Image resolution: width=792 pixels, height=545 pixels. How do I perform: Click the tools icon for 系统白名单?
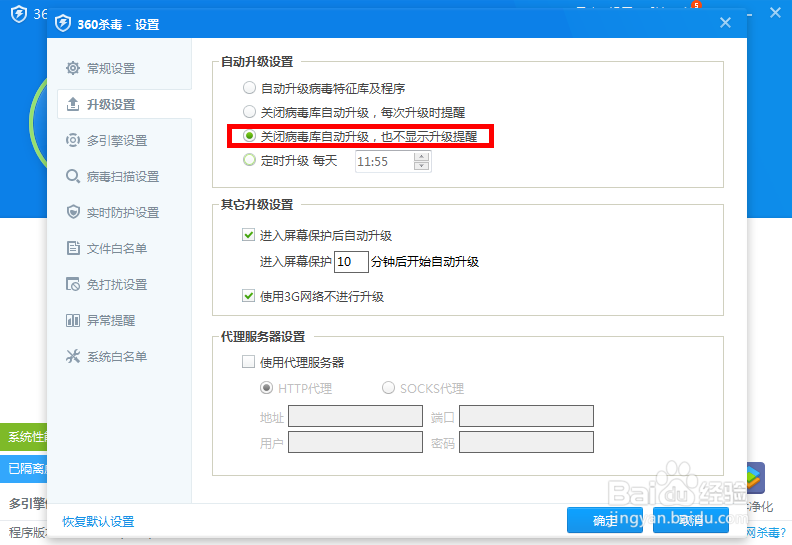(73, 356)
